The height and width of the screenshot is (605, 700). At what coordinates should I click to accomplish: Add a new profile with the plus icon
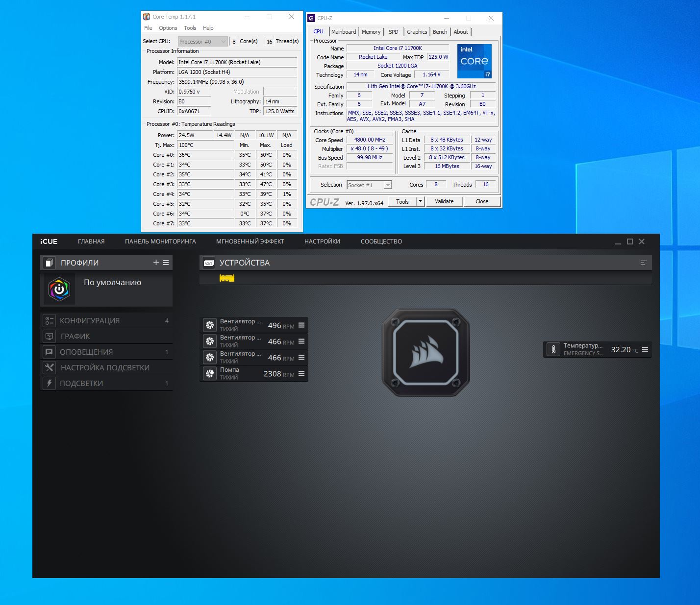coord(156,263)
